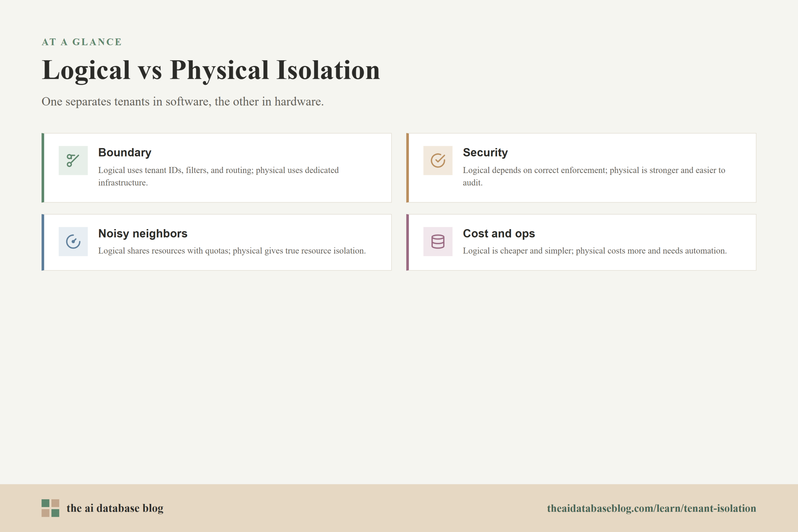Click the subtitle about software and hardware
This screenshot has height=532, width=798.
tap(183, 102)
